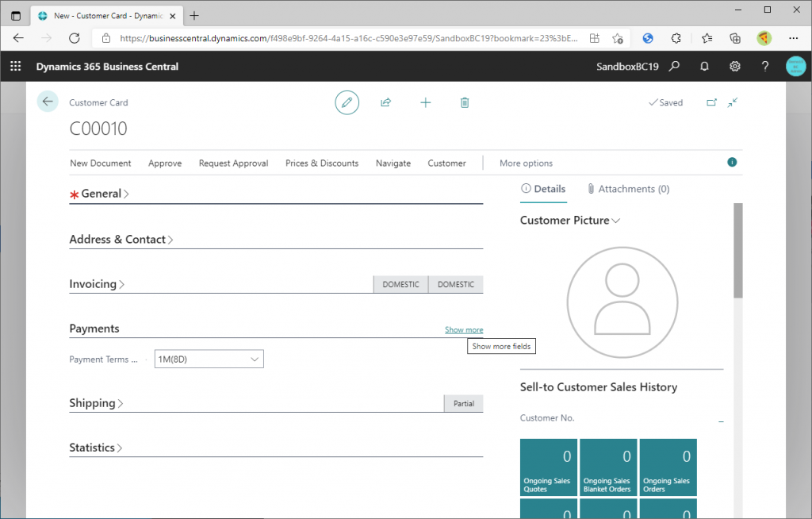The image size is (812, 519).
Task: Click the Saved status indicator
Action: tap(666, 102)
